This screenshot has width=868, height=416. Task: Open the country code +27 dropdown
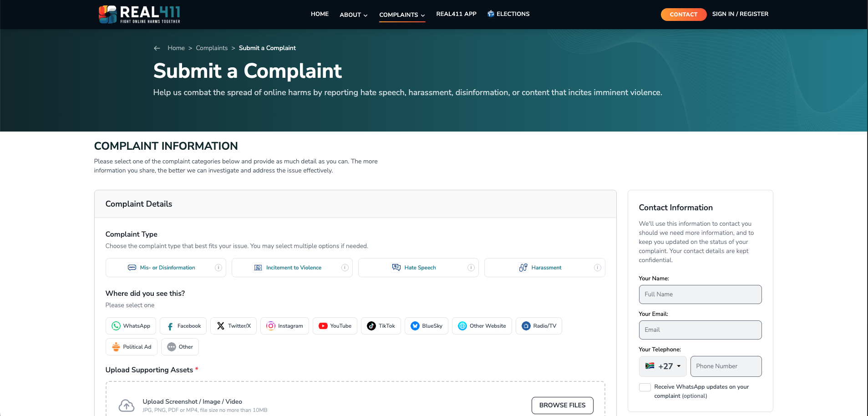[663, 366]
